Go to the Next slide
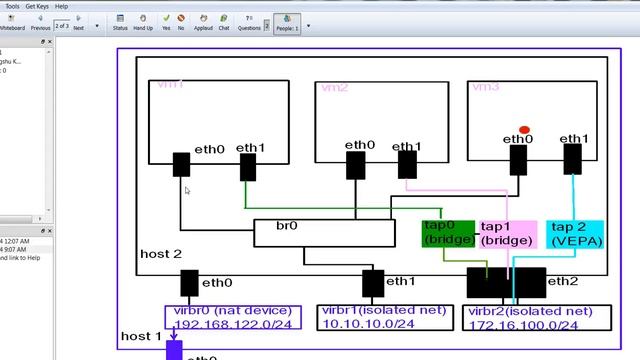The width and height of the screenshot is (640, 360). click(x=78, y=22)
